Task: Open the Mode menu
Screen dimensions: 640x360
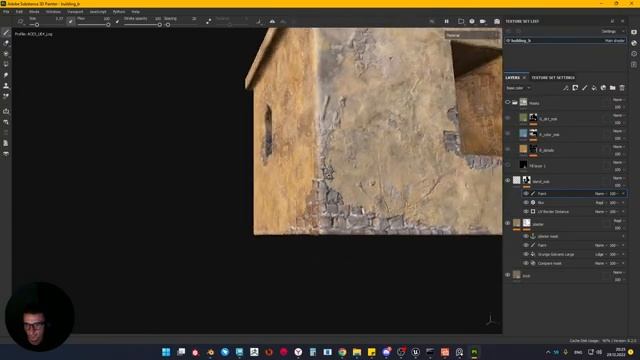Action: click(34, 12)
